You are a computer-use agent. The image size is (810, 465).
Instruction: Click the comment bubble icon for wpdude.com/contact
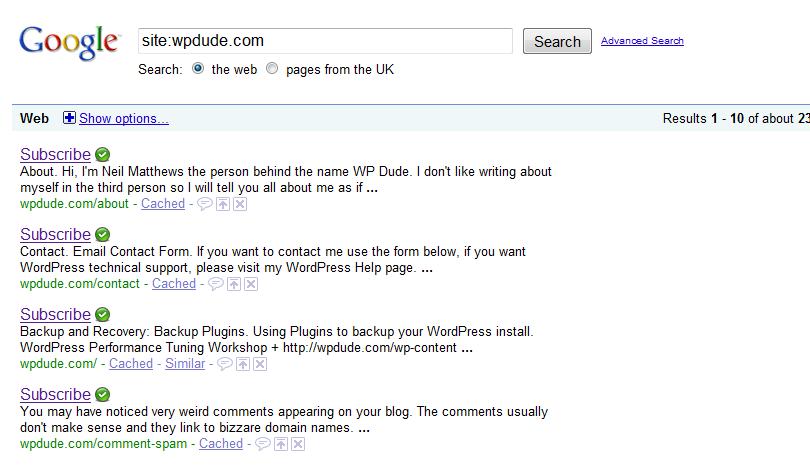click(215, 284)
